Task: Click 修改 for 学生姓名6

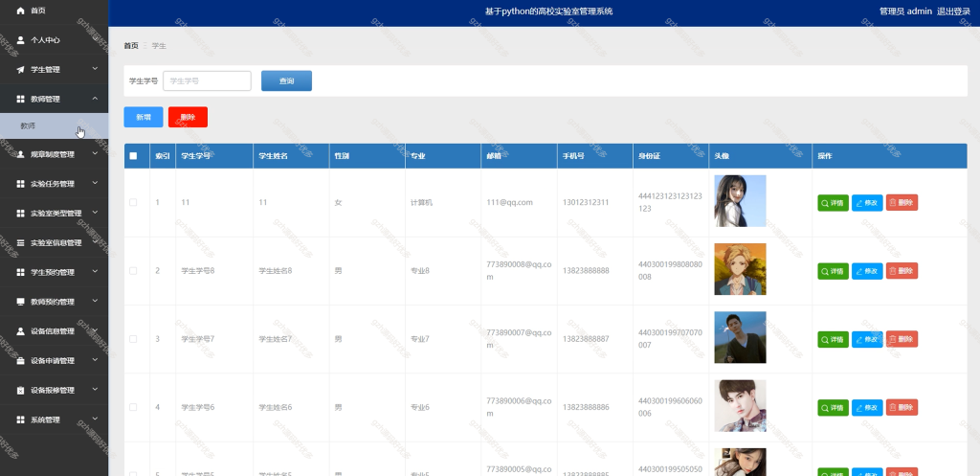Action: pyautogui.click(x=867, y=407)
